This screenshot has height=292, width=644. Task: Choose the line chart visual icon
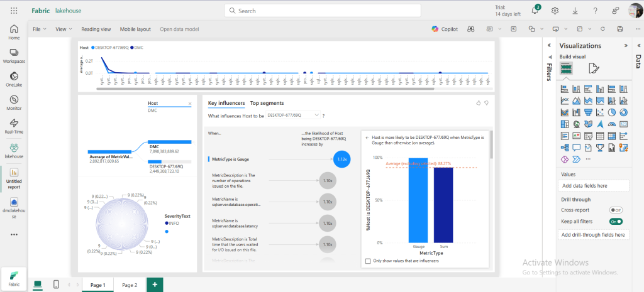point(565,100)
